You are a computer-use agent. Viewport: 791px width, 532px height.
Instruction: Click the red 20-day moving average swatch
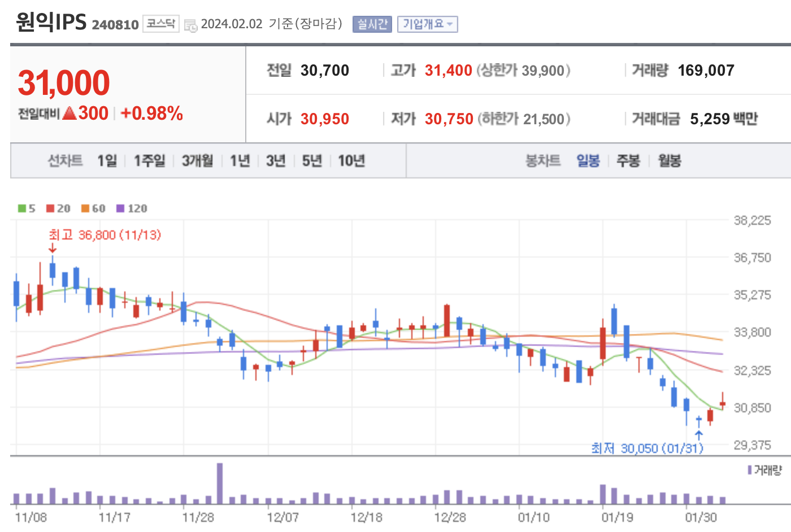coord(50,208)
